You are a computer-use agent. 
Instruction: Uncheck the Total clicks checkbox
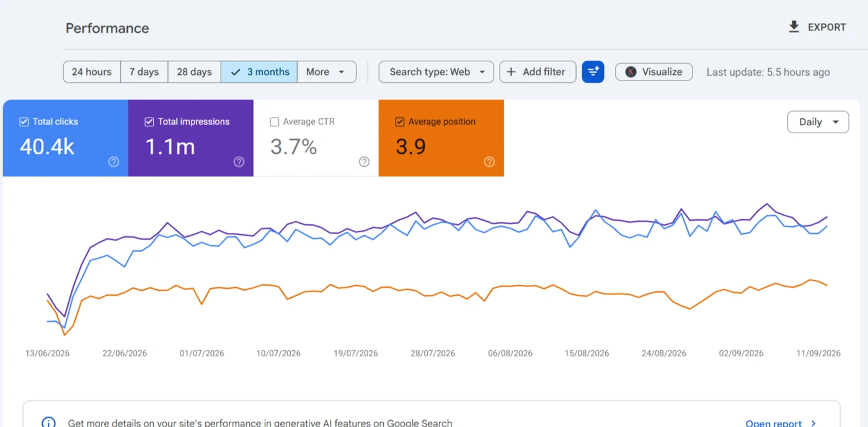tap(24, 122)
